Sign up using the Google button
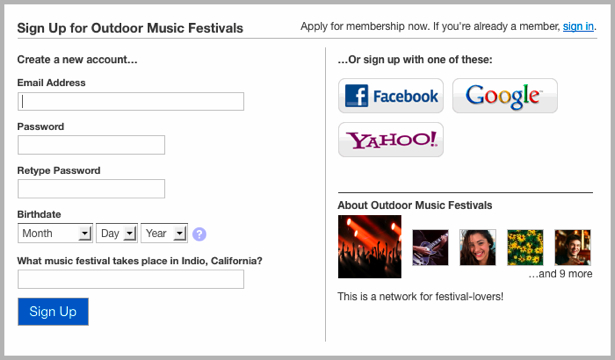Viewport: 615px width, 360px height. coord(505,96)
